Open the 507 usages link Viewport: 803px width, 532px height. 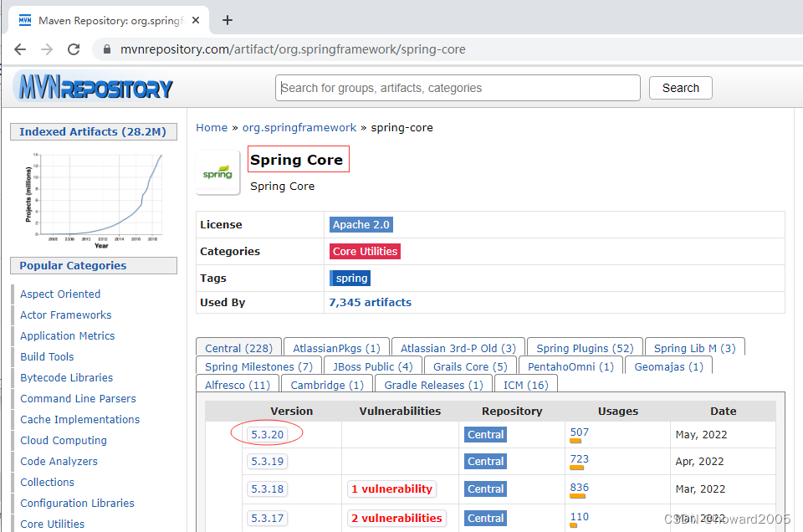[x=579, y=432]
